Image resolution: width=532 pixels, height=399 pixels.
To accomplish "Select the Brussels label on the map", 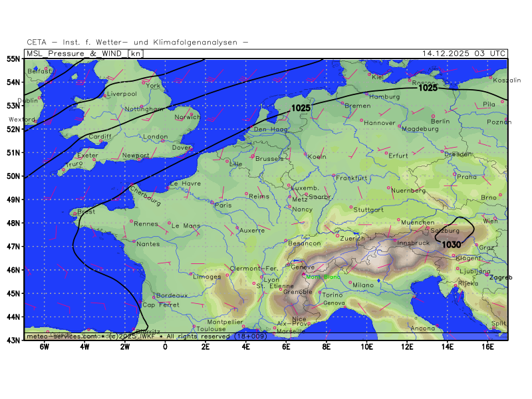I will pos(269,159).
